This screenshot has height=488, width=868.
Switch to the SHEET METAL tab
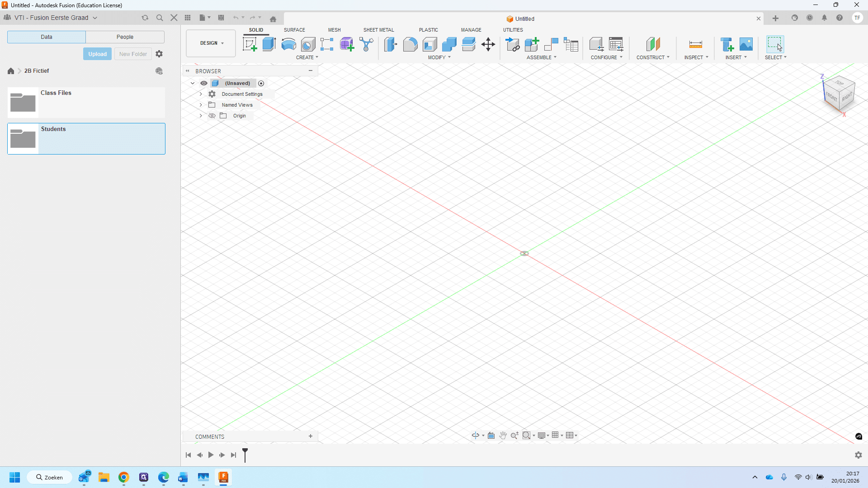[x=378, y=30]
